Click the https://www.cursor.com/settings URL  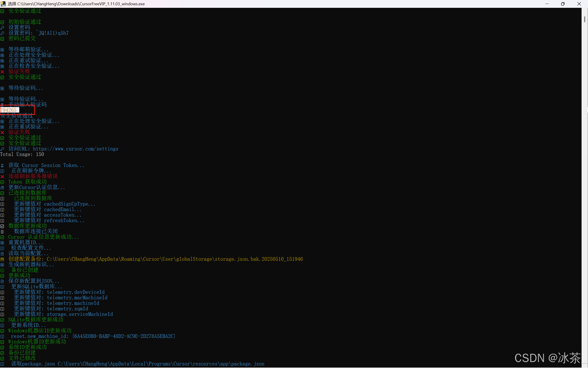pos(75,149)
